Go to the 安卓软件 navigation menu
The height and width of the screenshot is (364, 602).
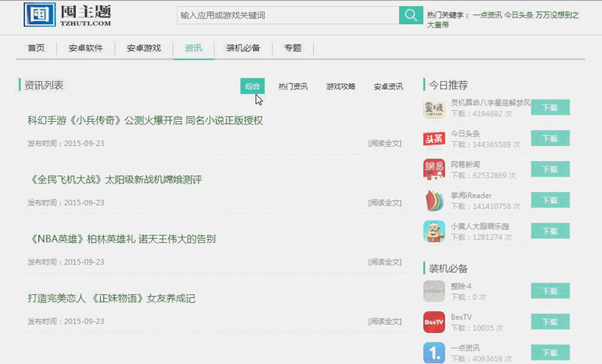point(86,48)
